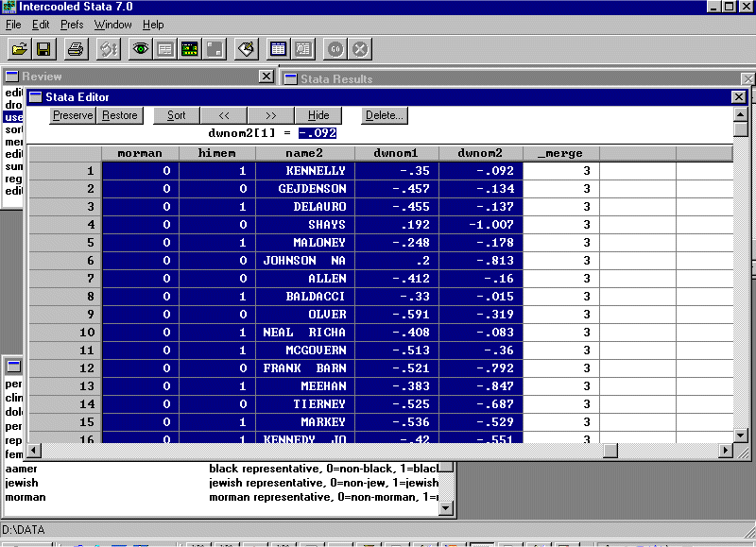This screenshot has height=547, width=756.
Task: Click the Sort button
Action: [x=176, y=115]
